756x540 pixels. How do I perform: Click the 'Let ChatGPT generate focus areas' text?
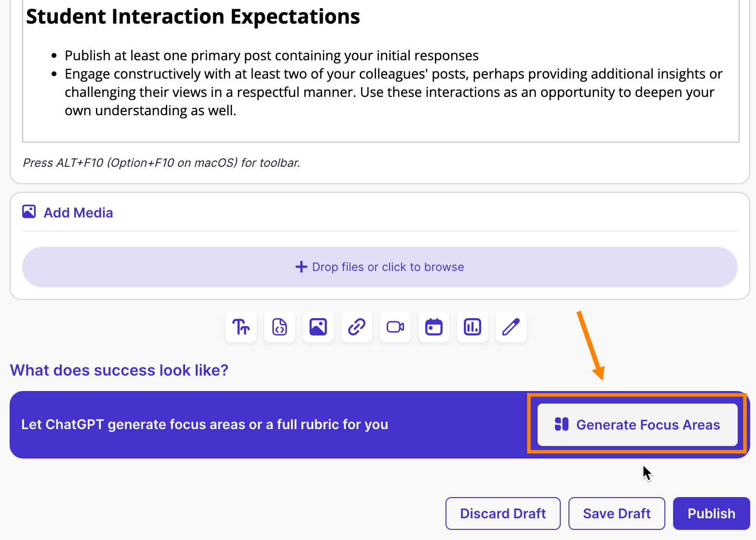click(x=204, y=424)
